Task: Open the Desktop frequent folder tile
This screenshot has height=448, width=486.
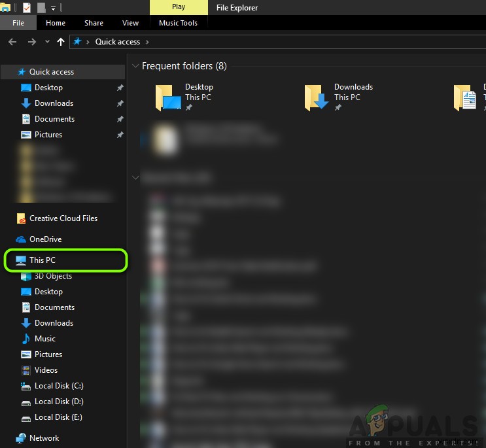Action: [x=184, y=97]
